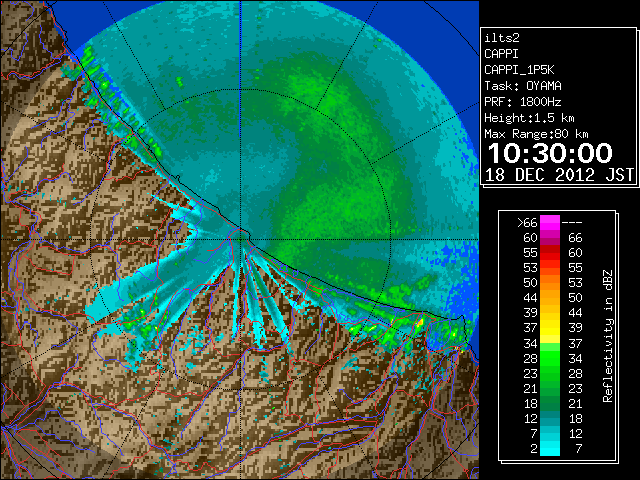The image size is (640, 480).
Task: Pick the 7–12 dBZ cyan-teal swatch
Action: point(550,433)
